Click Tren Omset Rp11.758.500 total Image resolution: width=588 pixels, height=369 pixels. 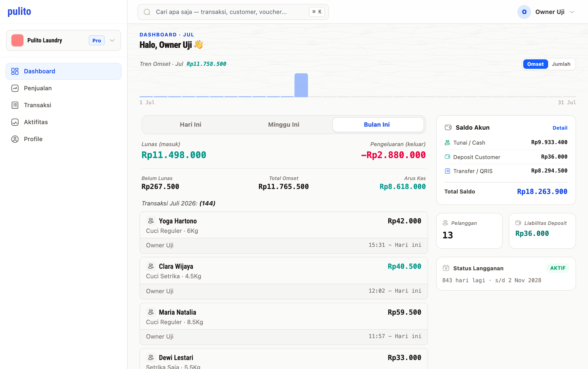[x=206, y=64]
